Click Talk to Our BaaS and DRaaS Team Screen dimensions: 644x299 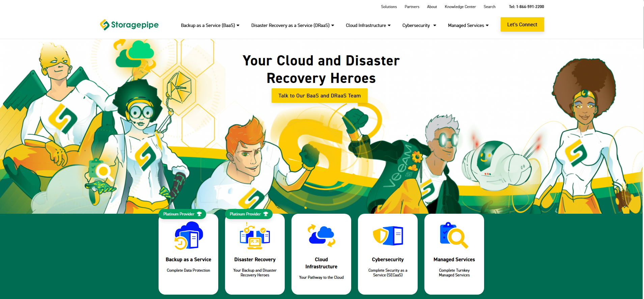(x=319, y=96)
